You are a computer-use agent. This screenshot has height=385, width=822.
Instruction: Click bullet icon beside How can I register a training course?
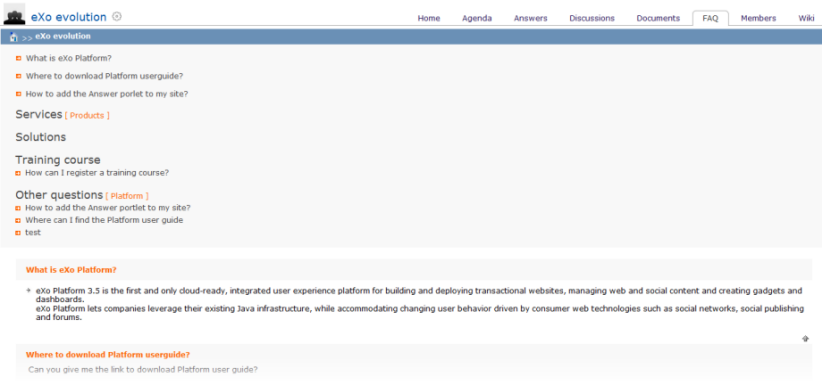(x=18, y=173)
